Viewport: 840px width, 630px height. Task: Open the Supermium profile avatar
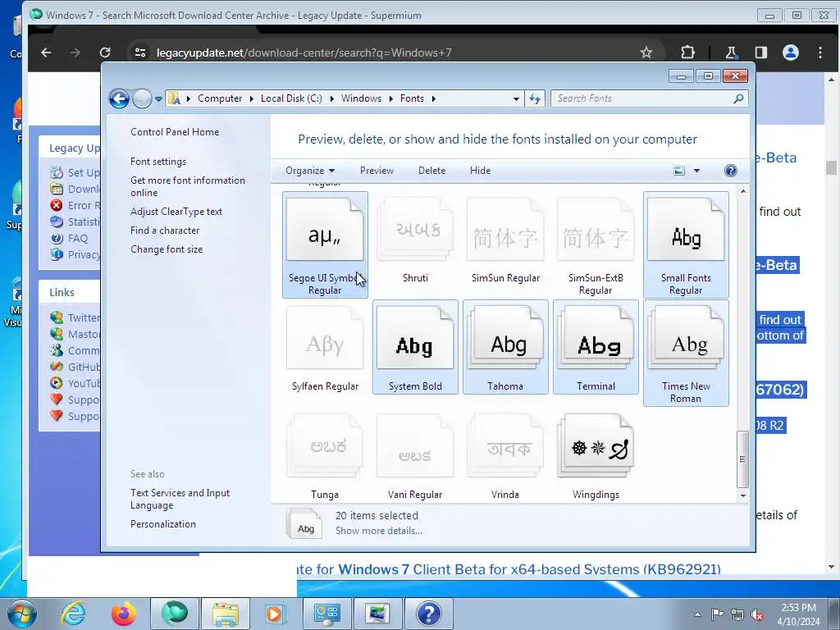pos(791,52)
